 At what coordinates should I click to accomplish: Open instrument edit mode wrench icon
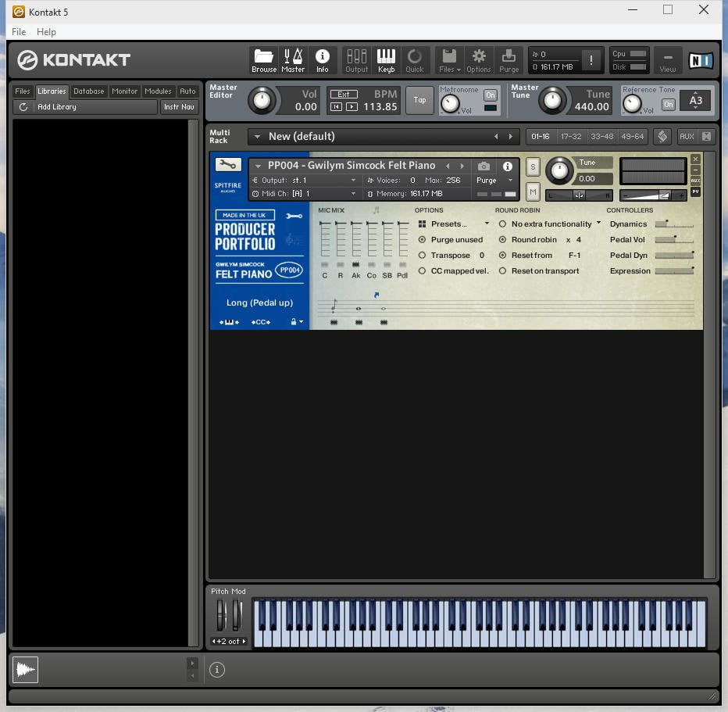[228, 164]
